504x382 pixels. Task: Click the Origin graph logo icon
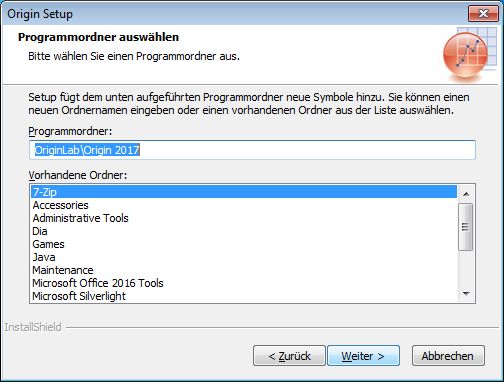[470, 54]
